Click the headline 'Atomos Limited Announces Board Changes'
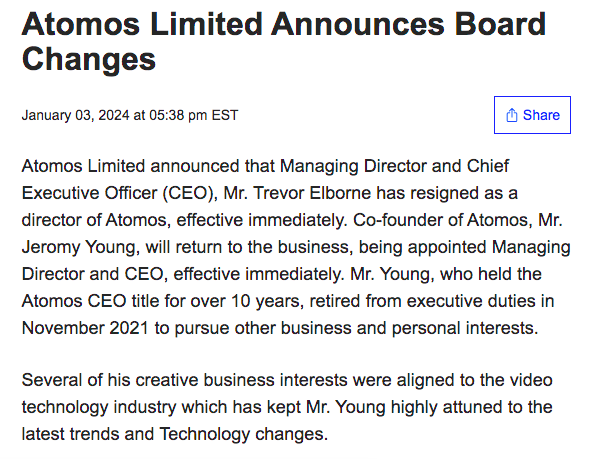The image size is (589, 459). coord(284,41)
